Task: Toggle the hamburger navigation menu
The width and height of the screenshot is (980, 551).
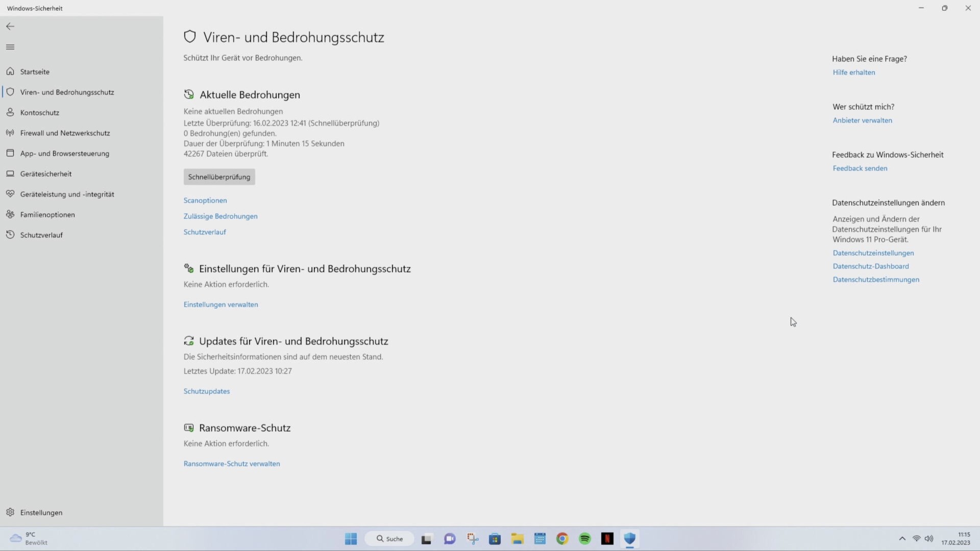Action: coord(10,47)
